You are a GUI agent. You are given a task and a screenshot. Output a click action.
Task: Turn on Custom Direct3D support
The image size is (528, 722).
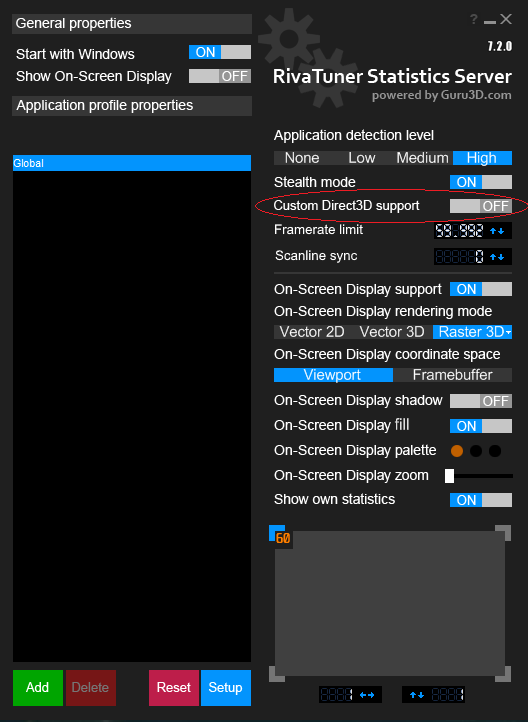pyautogui.click(x=481, y=206)
